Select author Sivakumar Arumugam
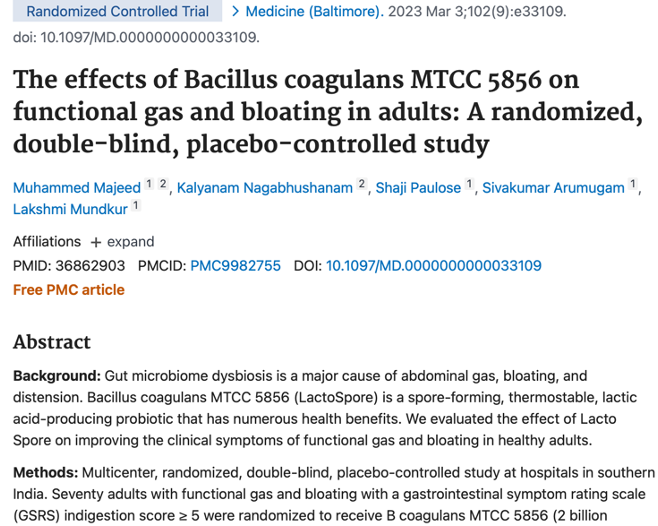Screen dimensions: 658x526 tap(553, 188)
